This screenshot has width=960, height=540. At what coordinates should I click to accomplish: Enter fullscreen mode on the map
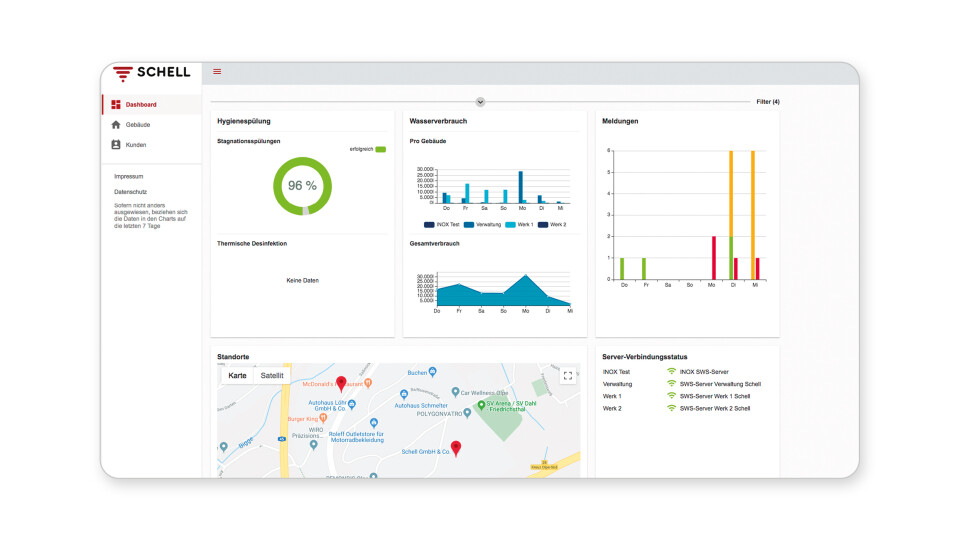[x=568, y=376]
